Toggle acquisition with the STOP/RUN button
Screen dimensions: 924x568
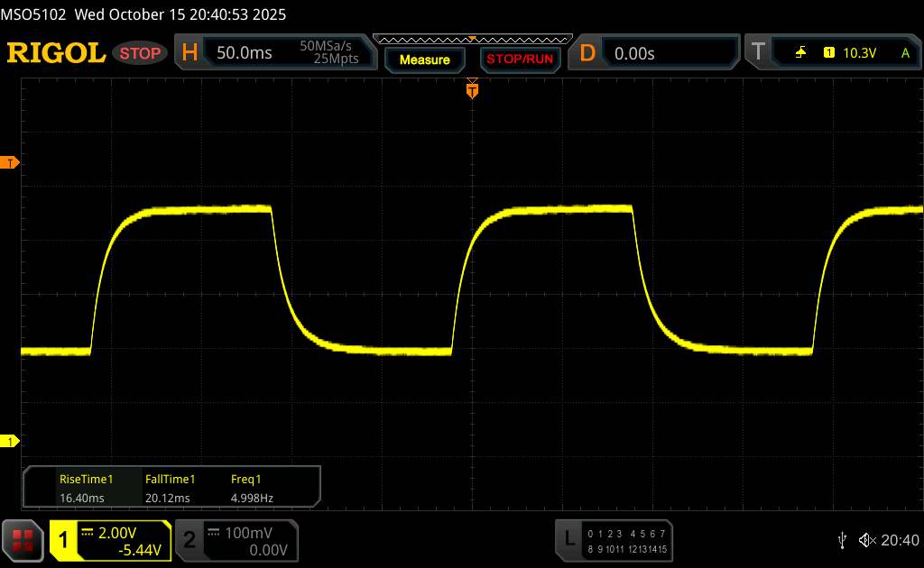coord(518,60)
